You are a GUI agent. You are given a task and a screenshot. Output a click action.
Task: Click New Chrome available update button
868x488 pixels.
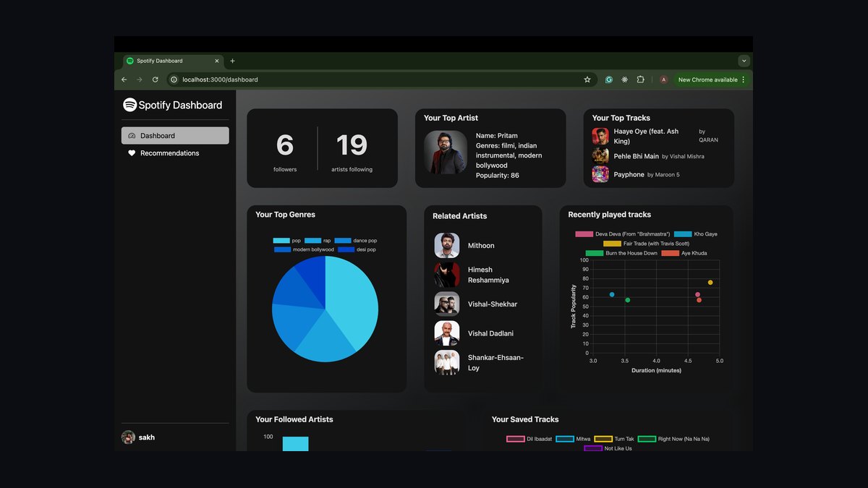coord(711,80)
